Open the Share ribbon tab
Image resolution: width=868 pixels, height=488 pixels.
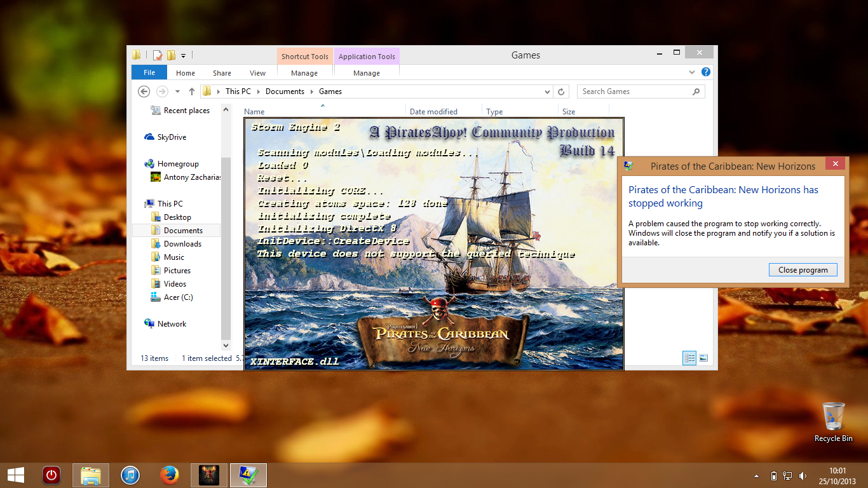point(222,73)
